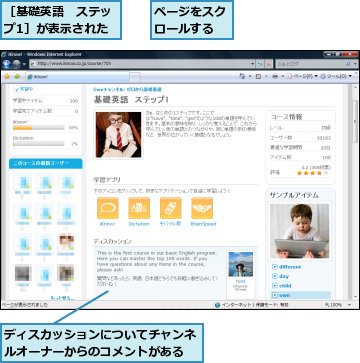Click the browser Back button
This screenshot has width=360, height=363.
[6, 64]
